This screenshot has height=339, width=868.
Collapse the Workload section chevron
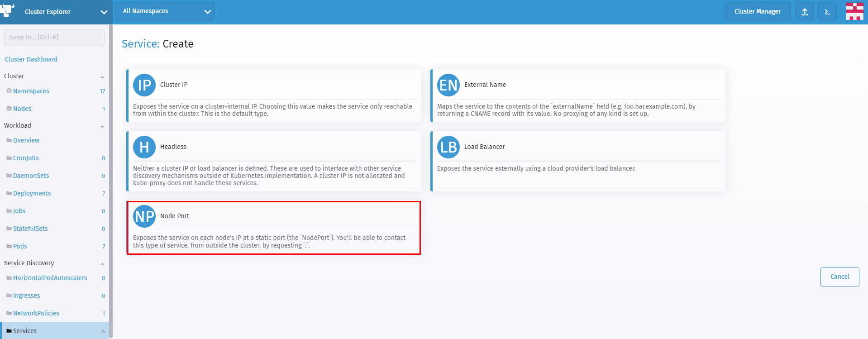(x=102, y=126)
